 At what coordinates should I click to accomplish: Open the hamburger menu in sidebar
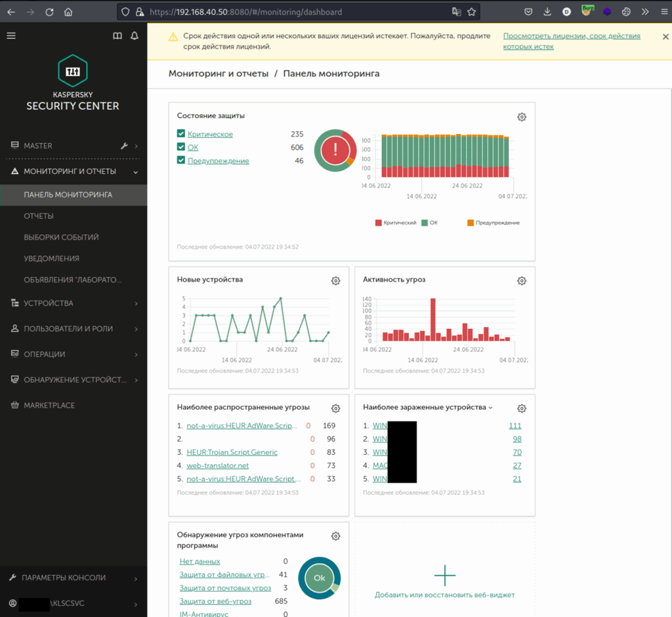pos(11,35)
